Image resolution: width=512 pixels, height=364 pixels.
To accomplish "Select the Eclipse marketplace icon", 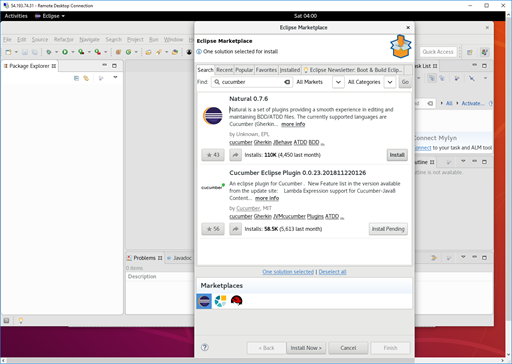I will point(204,301).
